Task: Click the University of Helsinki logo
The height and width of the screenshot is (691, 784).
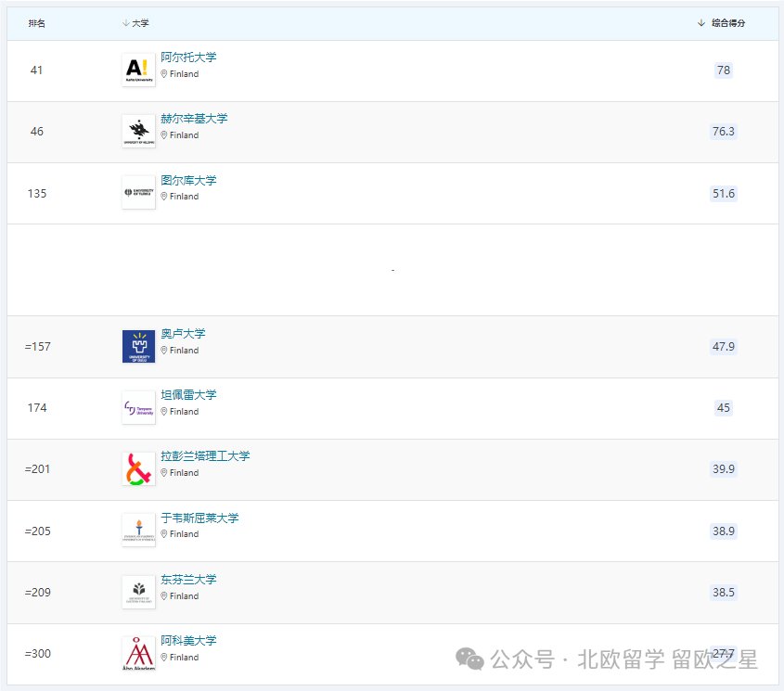Action: click(x=138, y=132)
